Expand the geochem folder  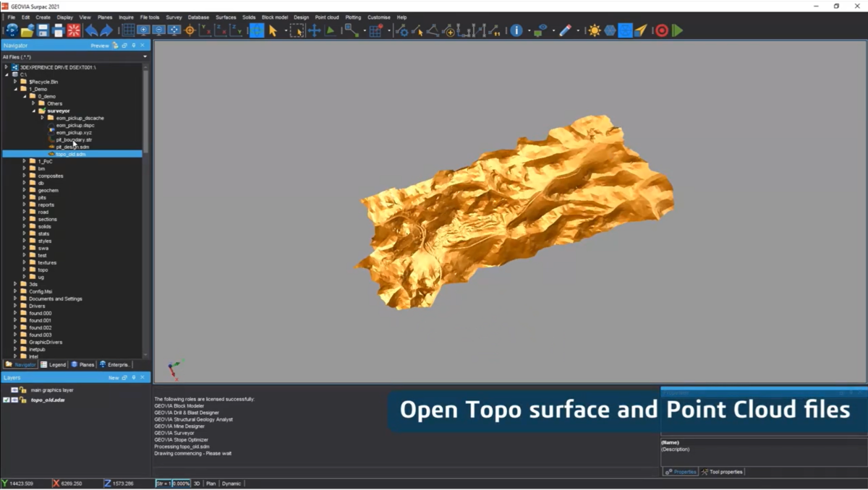24,190
